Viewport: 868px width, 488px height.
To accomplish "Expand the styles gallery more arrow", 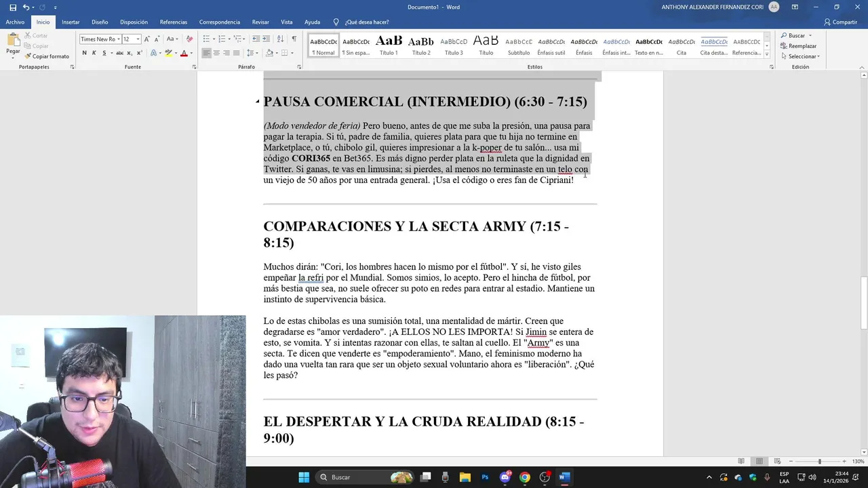I will click(767, 54).
